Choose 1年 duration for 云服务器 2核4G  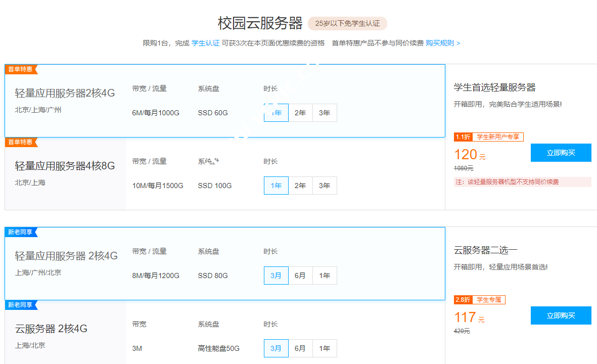pos(325,348)
